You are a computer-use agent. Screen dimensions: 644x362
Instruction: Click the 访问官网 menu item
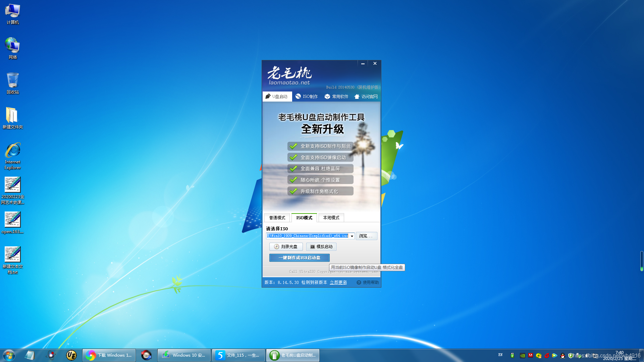point(366,97)
